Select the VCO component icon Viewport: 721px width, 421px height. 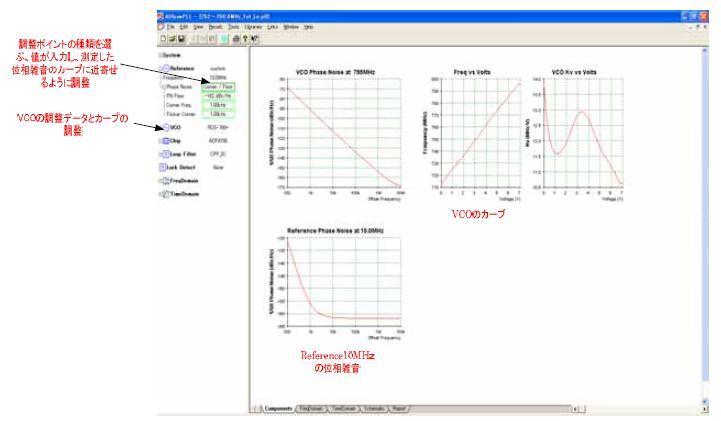click(166, 128)
